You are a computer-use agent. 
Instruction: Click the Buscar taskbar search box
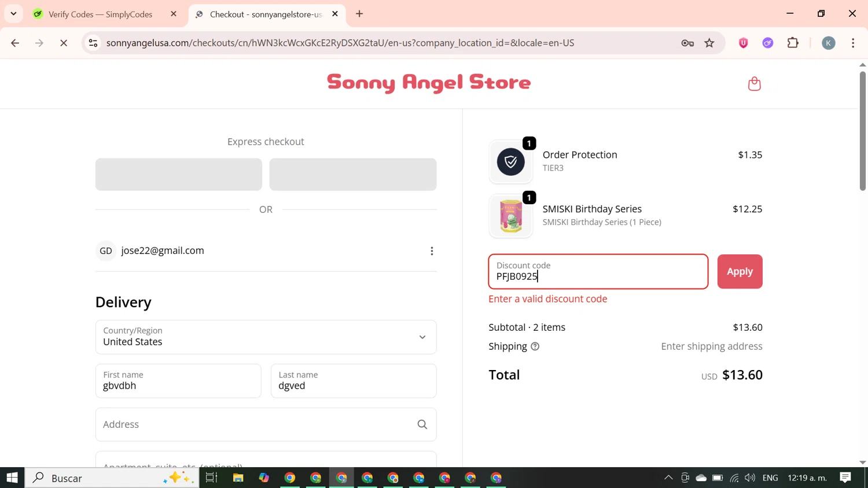pos(112,478)
